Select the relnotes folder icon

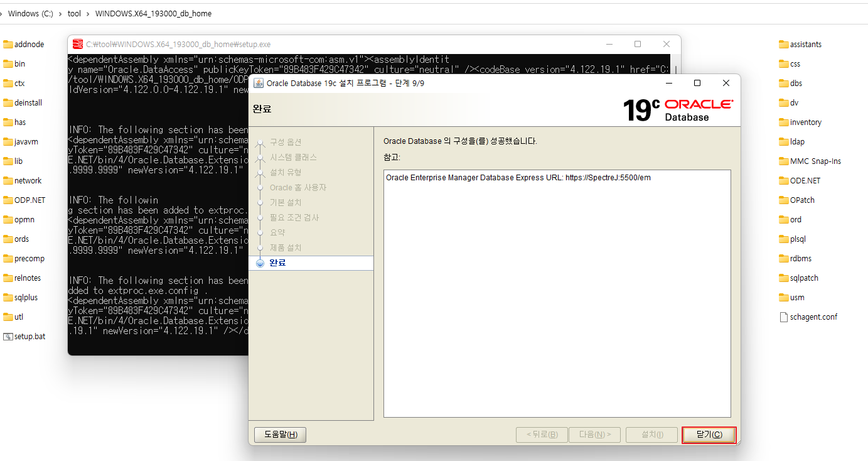[8, 278]
